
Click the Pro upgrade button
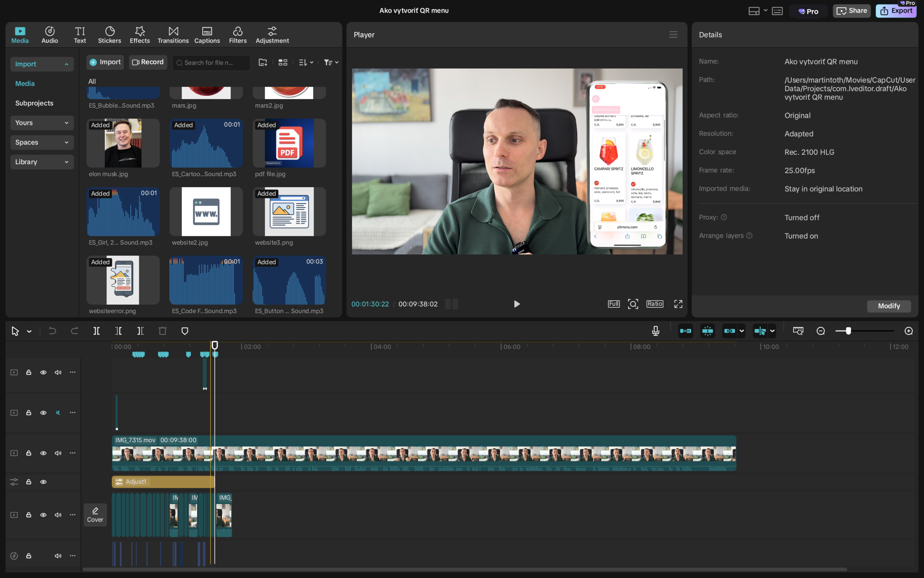808,12
